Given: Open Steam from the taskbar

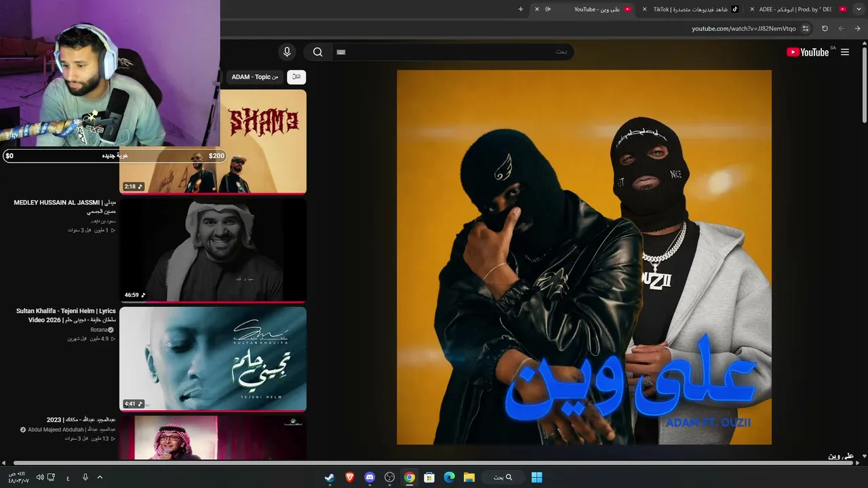Looking at the screenshot, I should coord(330,477).
